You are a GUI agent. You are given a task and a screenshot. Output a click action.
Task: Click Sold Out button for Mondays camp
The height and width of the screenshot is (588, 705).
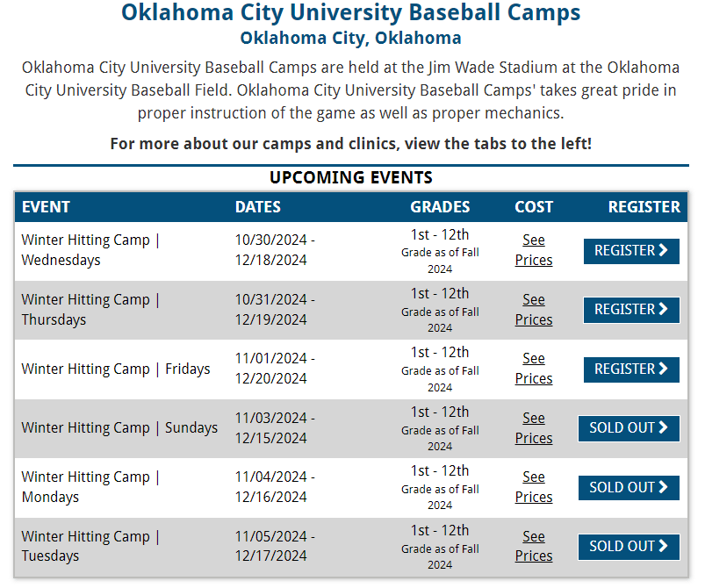pyautogui.click(x=629, y=488)
